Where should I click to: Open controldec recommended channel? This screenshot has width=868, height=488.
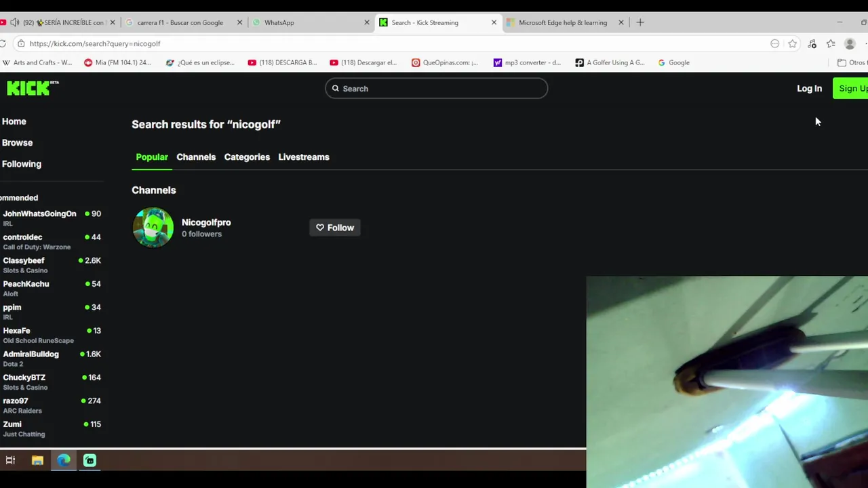(x=52, y=241)
